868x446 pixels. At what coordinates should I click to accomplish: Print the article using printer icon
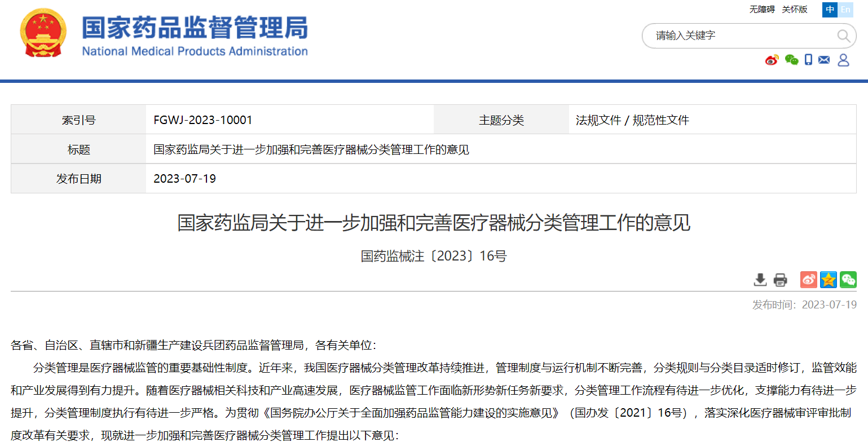pyautogui.click(x=780, y=280)
